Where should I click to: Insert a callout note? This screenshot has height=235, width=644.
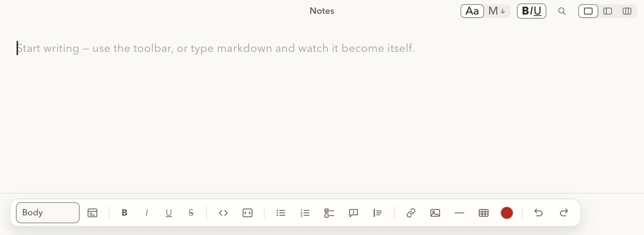353,213
